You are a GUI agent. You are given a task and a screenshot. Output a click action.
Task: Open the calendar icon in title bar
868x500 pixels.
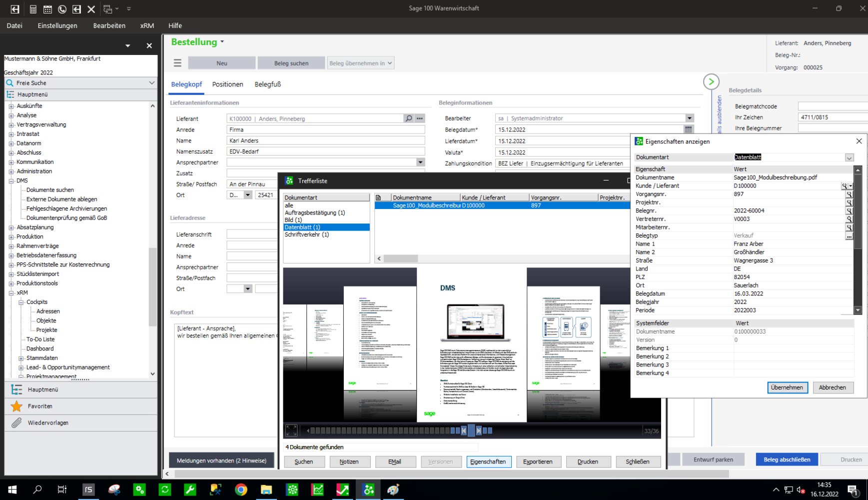pos(47,8)
